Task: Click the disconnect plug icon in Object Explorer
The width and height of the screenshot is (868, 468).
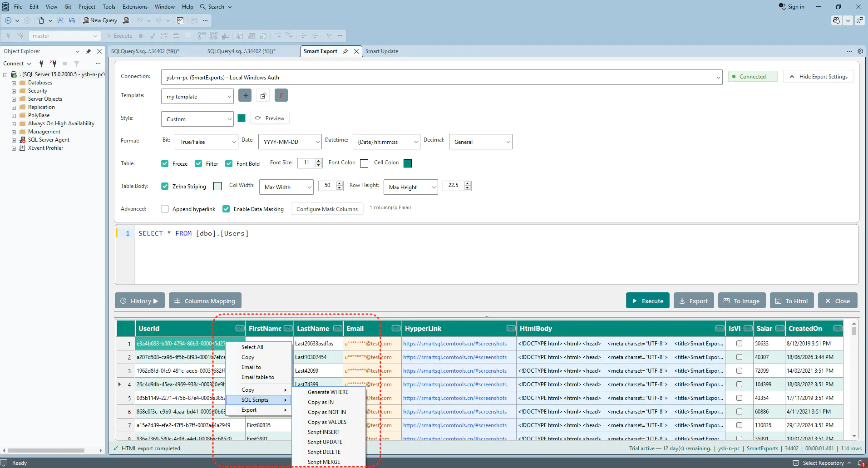Action: tap(53, 64)
